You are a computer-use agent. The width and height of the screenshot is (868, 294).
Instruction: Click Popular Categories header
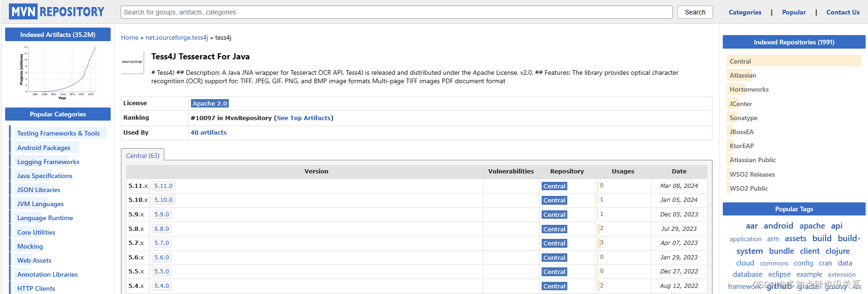pyautogui.click(x=58, y=114)
